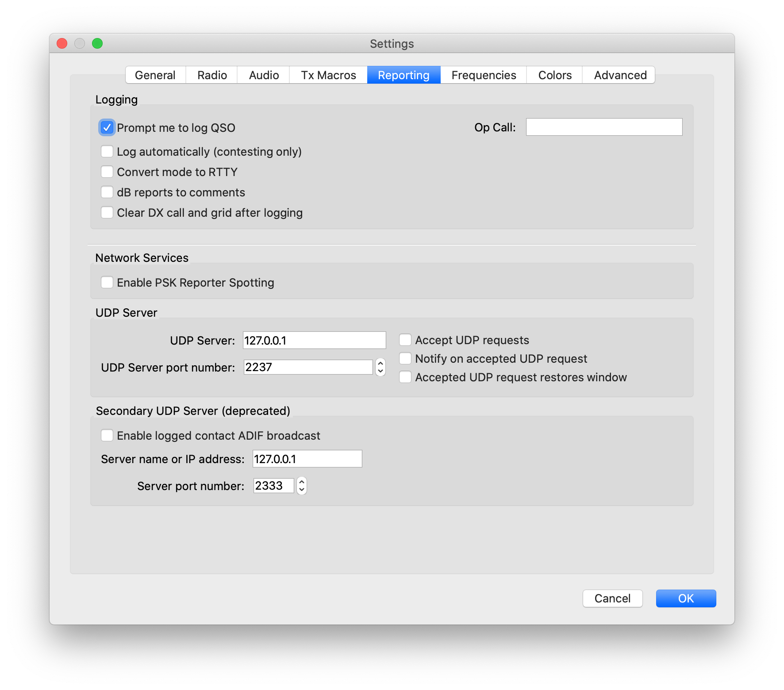
Task: Open the Radio tab
Action: tap(212, 75)
